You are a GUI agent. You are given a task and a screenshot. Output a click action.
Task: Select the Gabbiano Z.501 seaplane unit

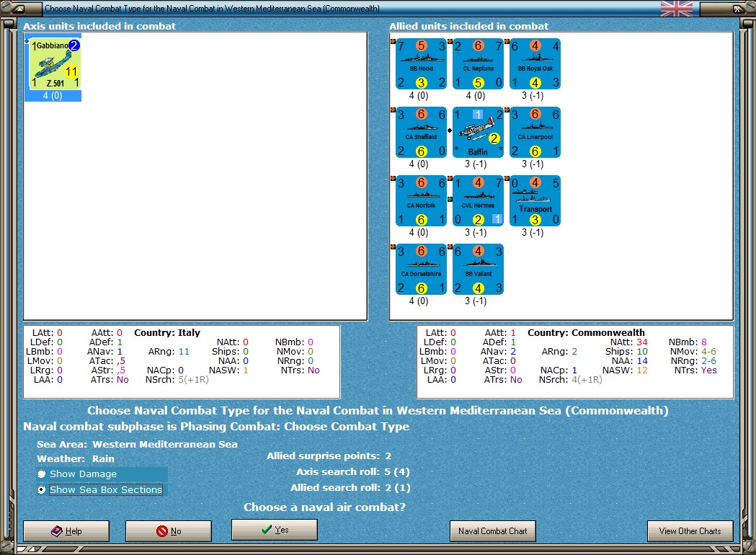pyautogui.click(x=53, y=63)
